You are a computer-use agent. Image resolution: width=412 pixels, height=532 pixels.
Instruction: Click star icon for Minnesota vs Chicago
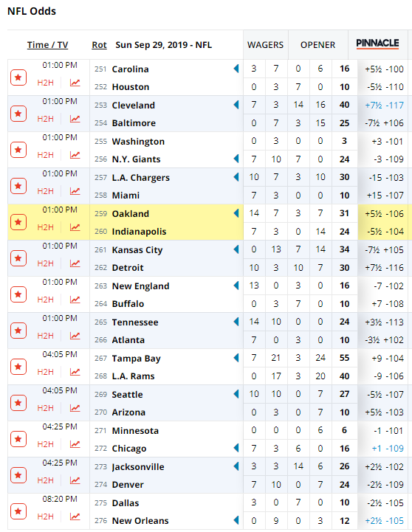pyautogui.click(x=18, y=439)
